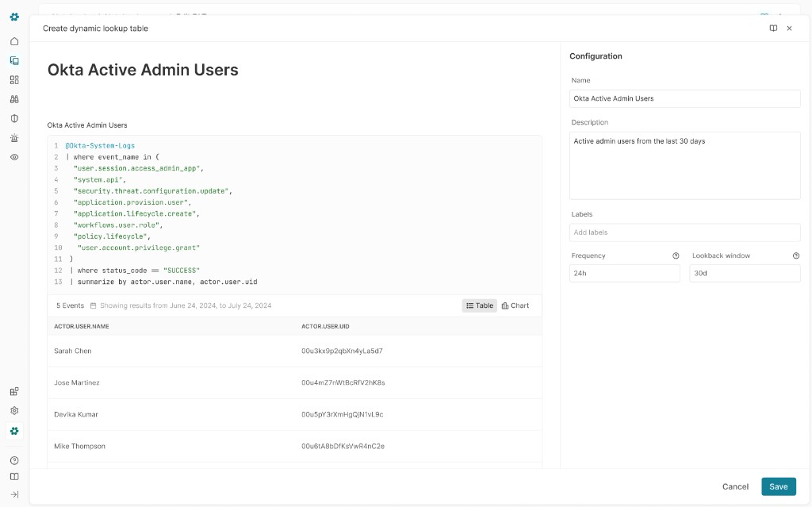The width and height of the screenshot is (812, 507).
Task: Select the Devika Kumar row
Action: [x=295, y=414]
